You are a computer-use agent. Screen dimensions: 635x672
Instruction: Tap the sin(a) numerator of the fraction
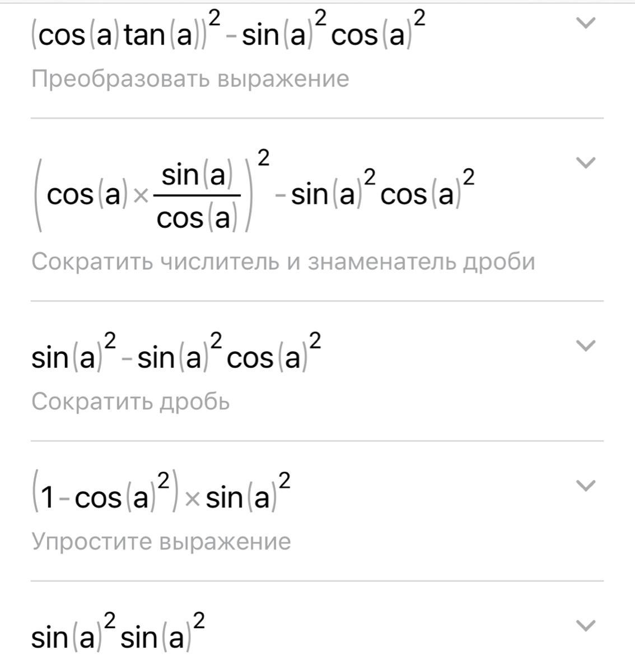(x=197, y=176)
